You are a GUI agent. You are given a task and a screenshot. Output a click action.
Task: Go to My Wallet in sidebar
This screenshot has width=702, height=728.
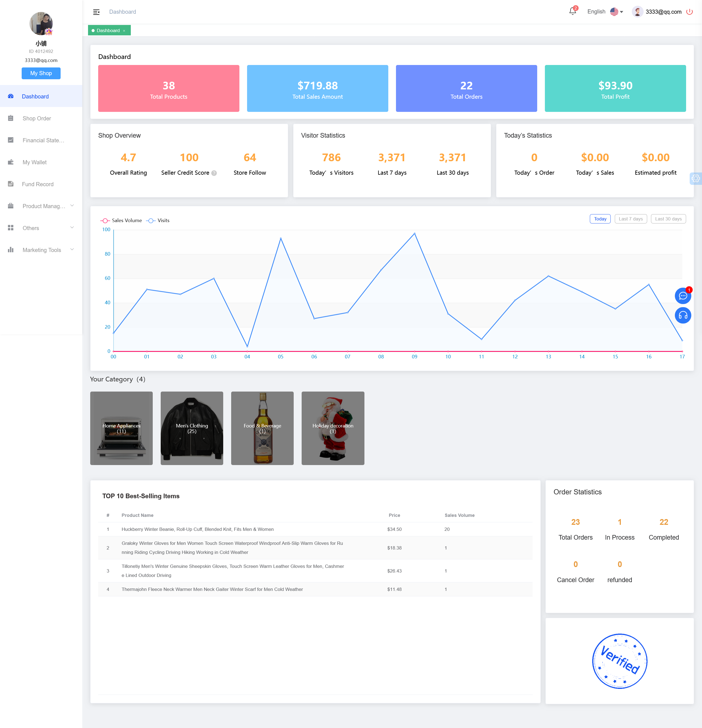pyautogui.click(x=34, y=162)
